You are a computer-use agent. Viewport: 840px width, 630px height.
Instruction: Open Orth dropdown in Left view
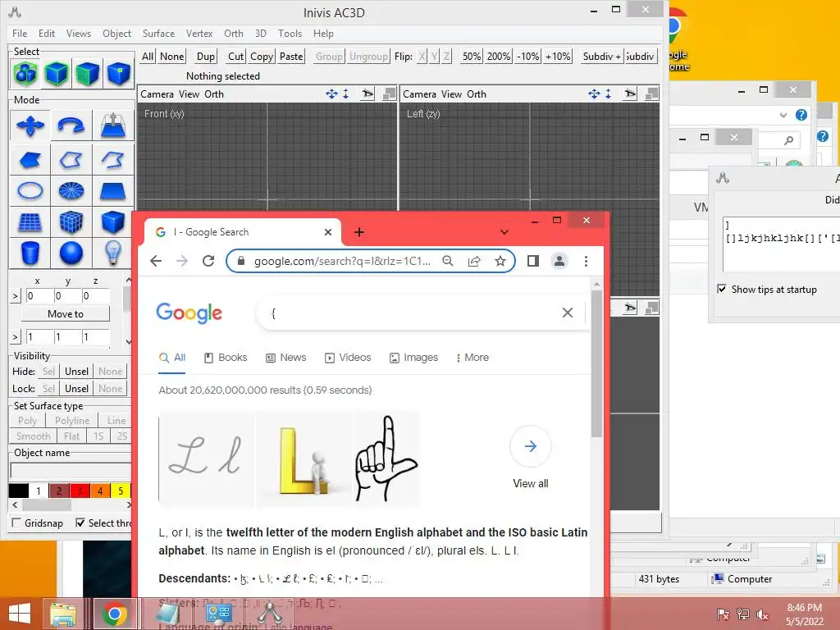(477, 94)
